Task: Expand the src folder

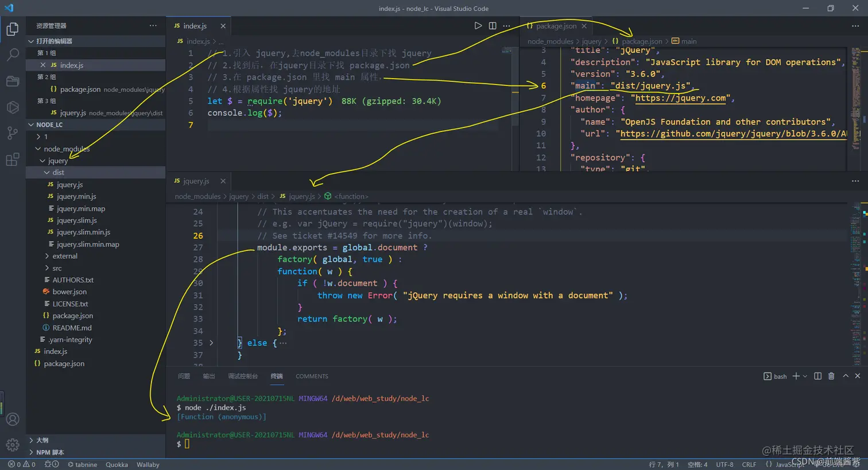Action: coord(96,268)
